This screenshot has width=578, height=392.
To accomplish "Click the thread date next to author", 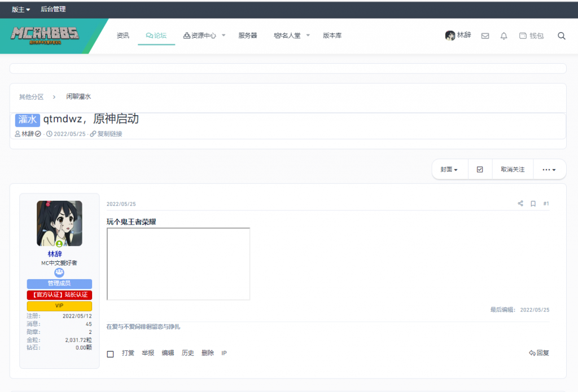I will pyautogui.click(x=69, y=134).
